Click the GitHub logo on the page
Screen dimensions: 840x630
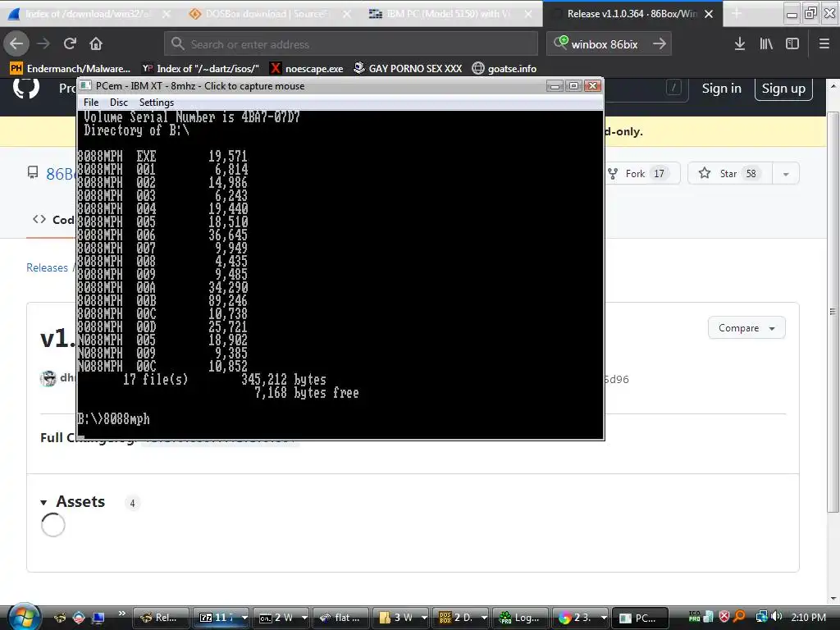[x=26, y=88]
